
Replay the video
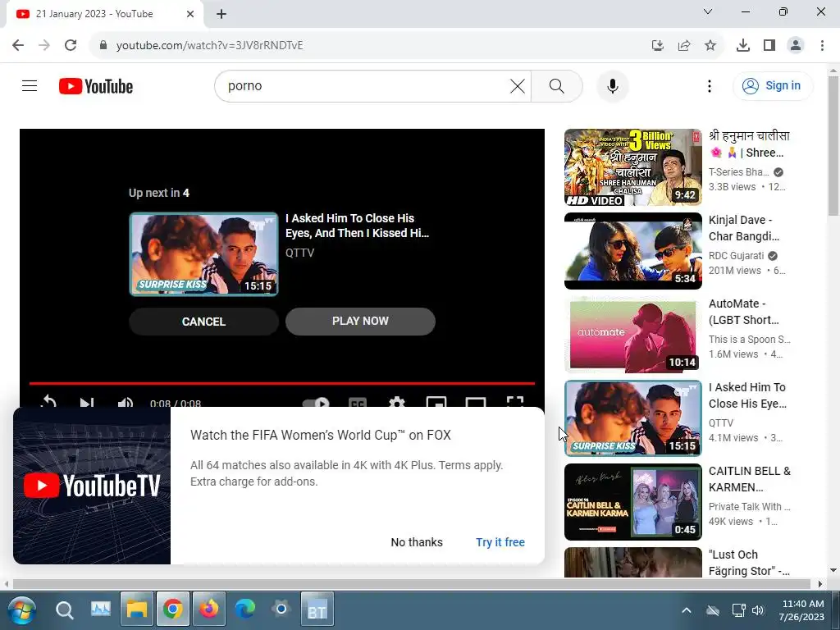pos(48,402)
